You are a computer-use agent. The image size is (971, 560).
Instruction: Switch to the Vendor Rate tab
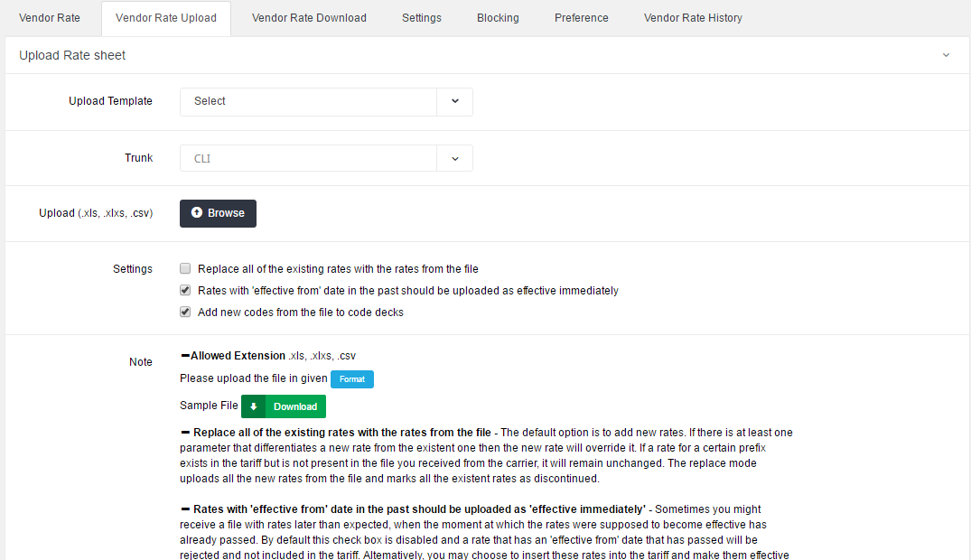click(50, 18)
